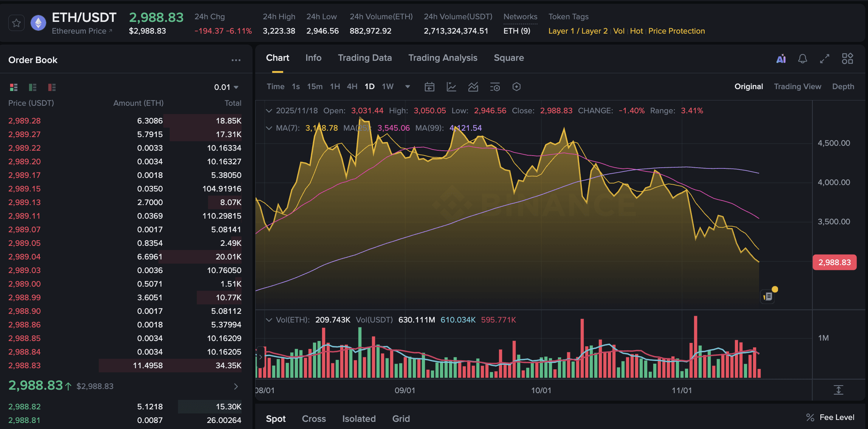The width and height of the screenshot is (868, 429).
Task: Collapse the MA indicator legend chevron
Action: [x=269, y=128]
